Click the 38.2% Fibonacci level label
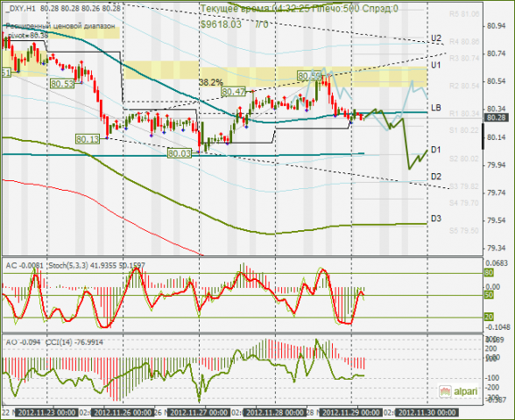 point(210,82)
